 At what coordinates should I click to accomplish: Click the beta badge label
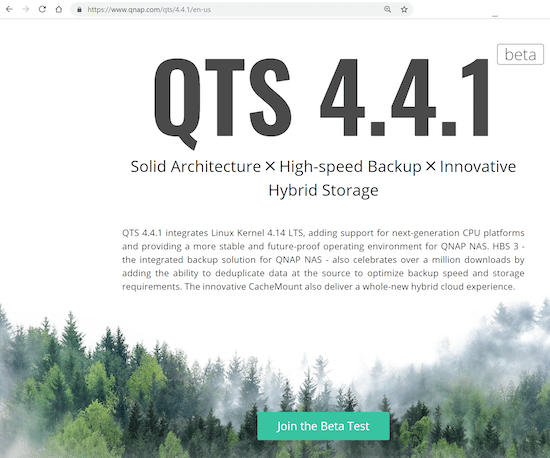tap(520, 54)
